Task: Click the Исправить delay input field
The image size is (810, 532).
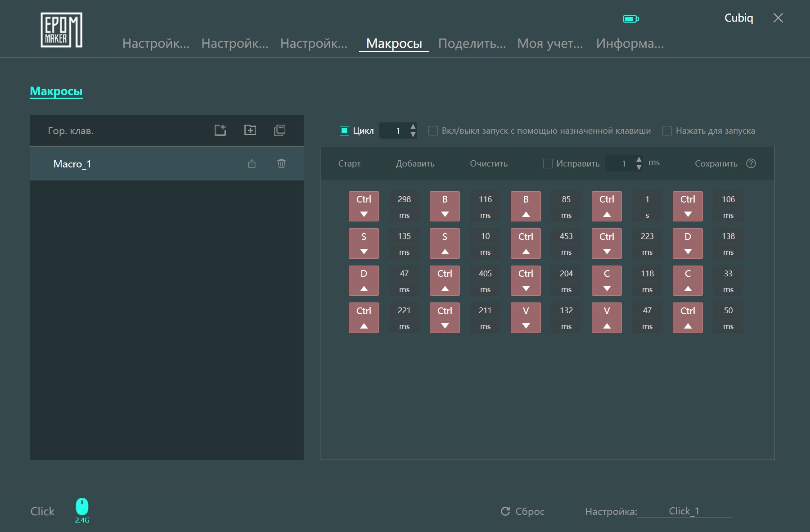Action: point(624,163)
